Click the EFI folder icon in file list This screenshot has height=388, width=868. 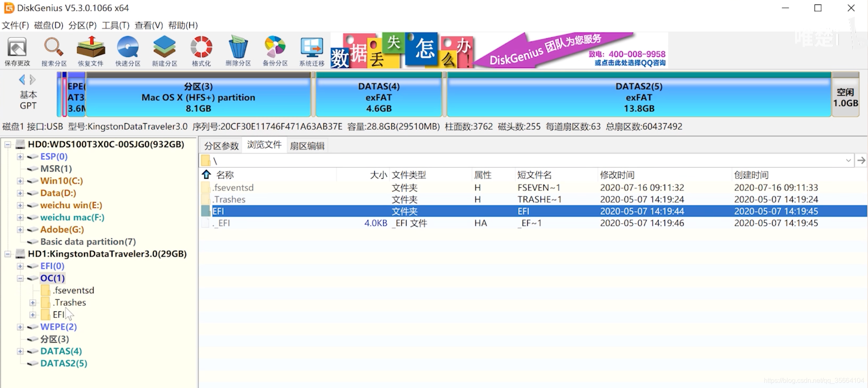[206, 211]
